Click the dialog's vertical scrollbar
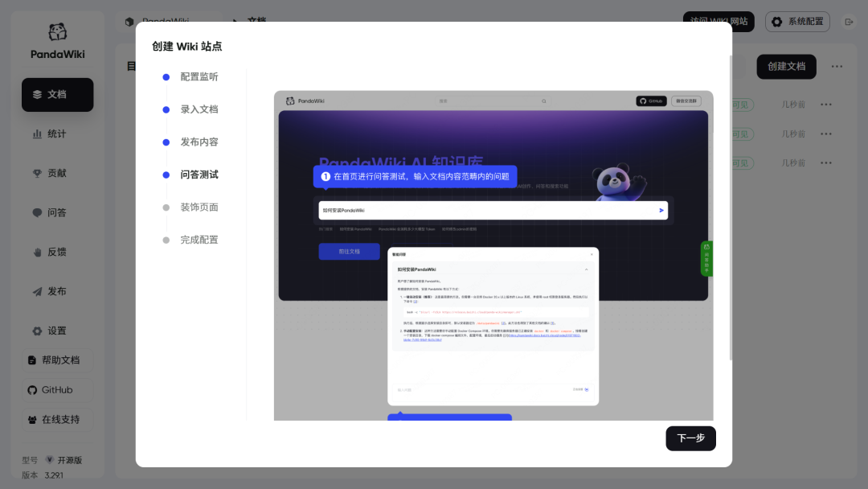The image size is (868, 489). point(731,208)
